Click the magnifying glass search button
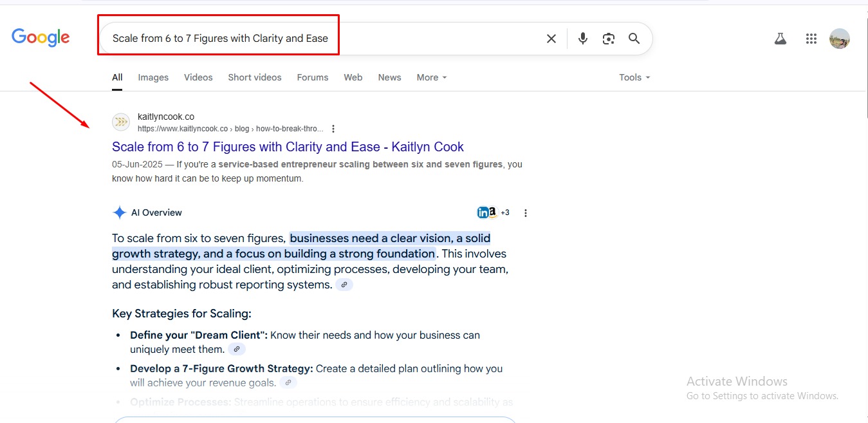The width and height of the screenshot is (868, 423). pyautogui.click(x=634, y=39)
